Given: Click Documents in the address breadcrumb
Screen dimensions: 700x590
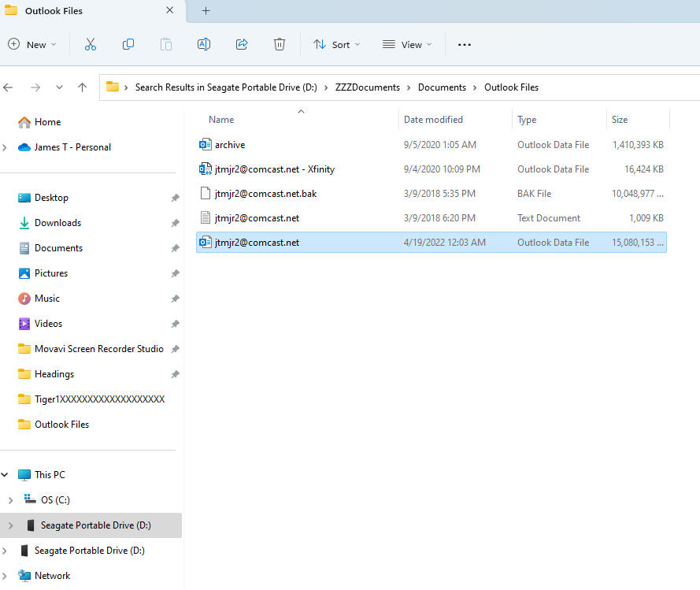Looking at the screenshot, I should pyautogui.click(x=442, y=87).
